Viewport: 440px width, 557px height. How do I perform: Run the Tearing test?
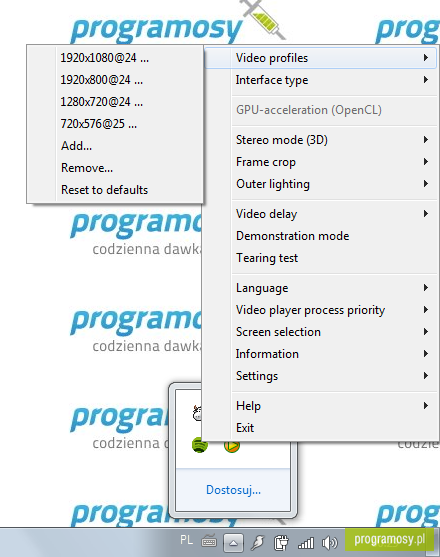tap(321, 258)
